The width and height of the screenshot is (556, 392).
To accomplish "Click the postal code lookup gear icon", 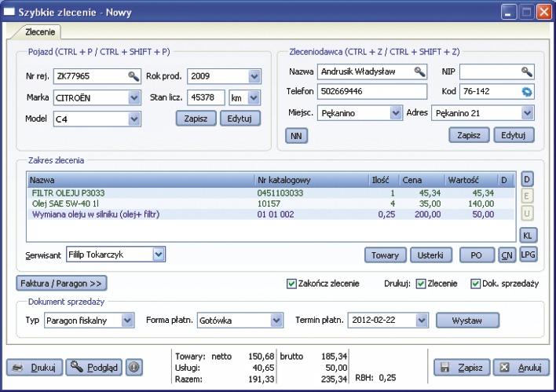I will (x=527, y=92).
